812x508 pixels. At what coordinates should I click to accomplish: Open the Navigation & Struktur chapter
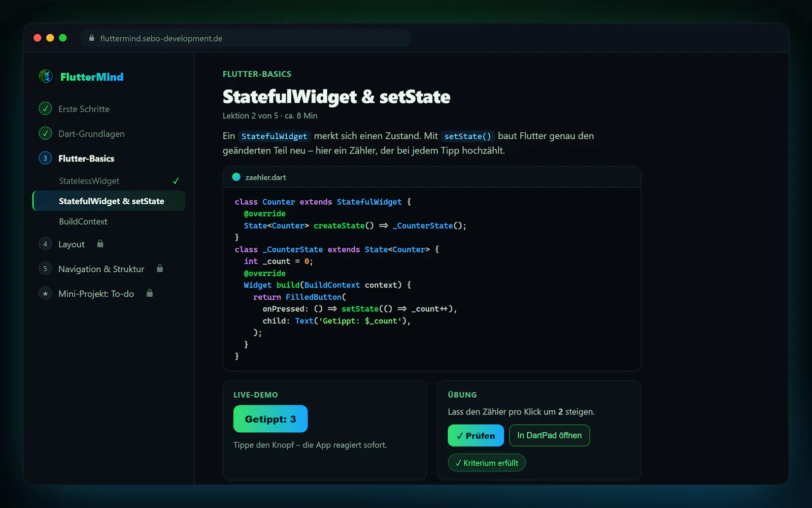pos(101,269)
